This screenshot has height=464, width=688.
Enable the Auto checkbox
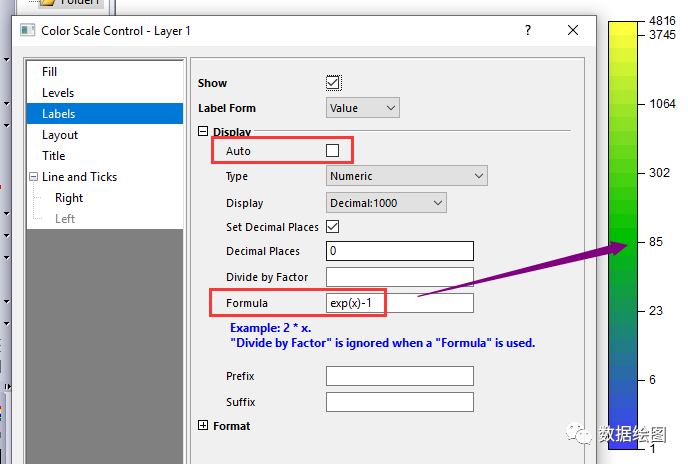(333, 151)
